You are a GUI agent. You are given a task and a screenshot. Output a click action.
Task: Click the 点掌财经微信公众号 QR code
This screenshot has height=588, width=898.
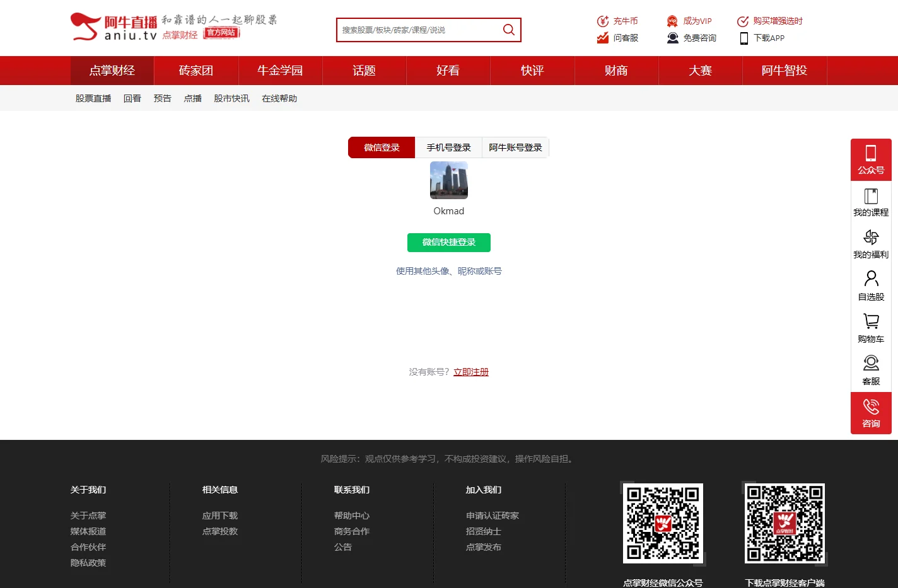pyautogui.click(x=663, y=523)
